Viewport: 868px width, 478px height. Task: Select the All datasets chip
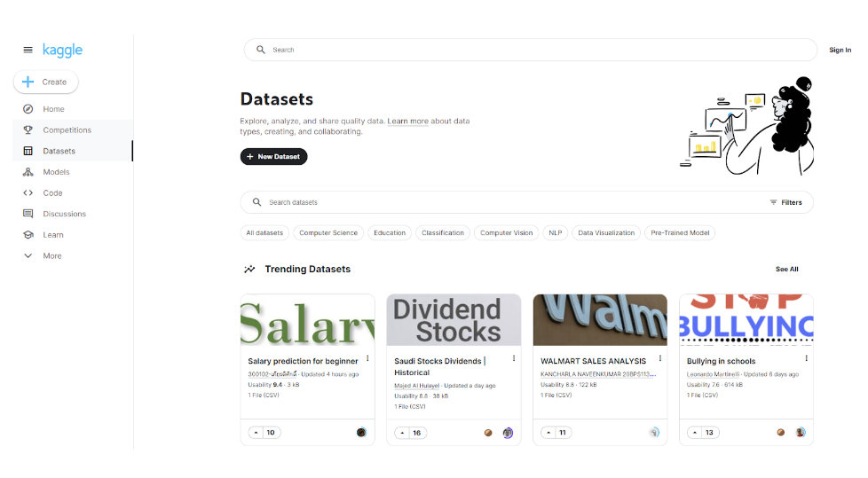coord(264,233)
